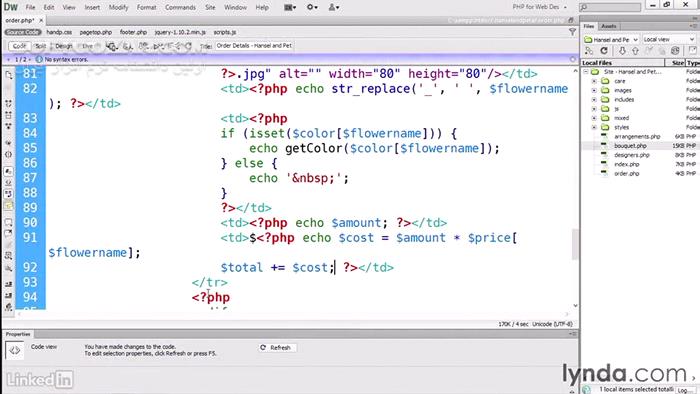Expand the includes folder
The height and width of the screenshot is (394, 700).
point(594,100)
